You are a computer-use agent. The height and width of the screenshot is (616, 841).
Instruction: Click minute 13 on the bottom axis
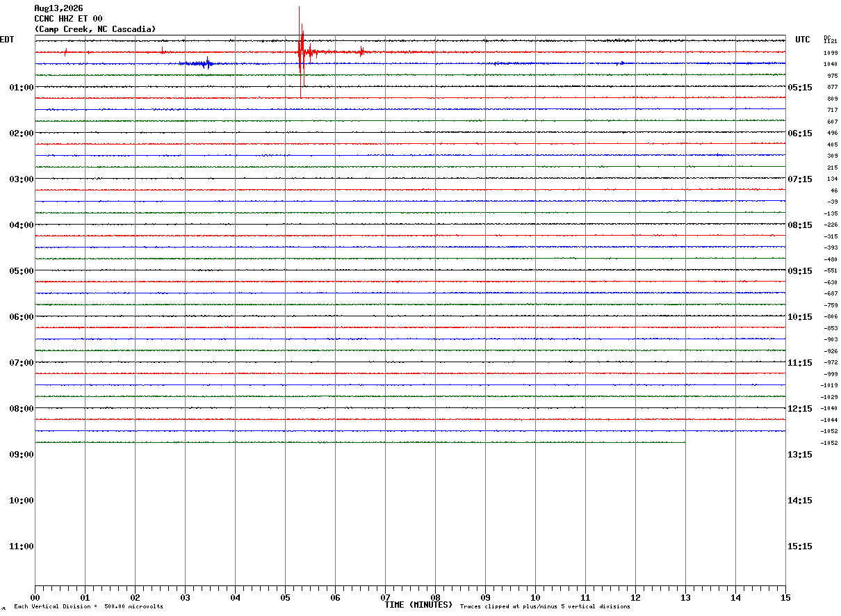click(x=685, y=598)
